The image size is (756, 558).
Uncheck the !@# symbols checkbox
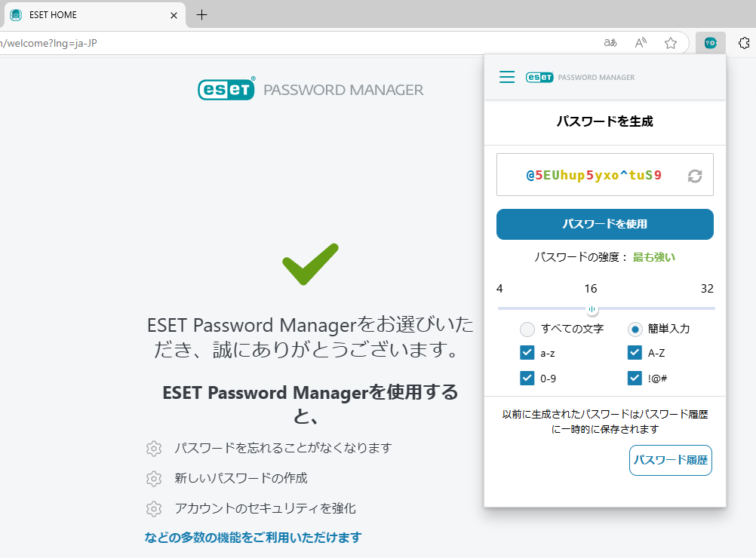[x=635, y=378]
